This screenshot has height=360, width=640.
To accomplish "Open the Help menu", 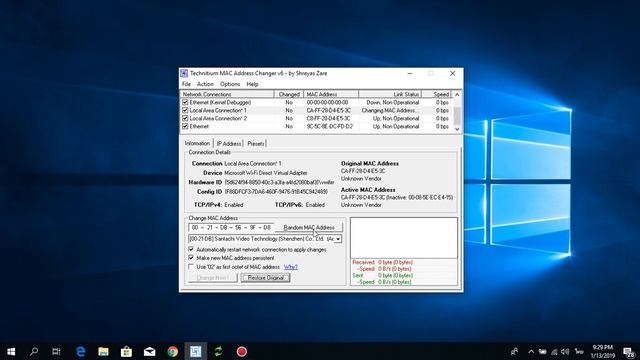I will click(252, 84).
